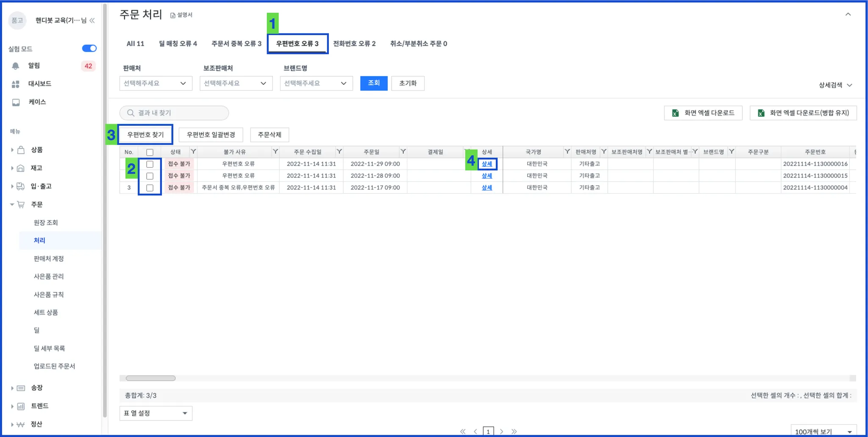Click the filter icon on 주문일 column
The width and height of the screenshot is (868, 437).
pyautogui.click(x=403, y=152)
